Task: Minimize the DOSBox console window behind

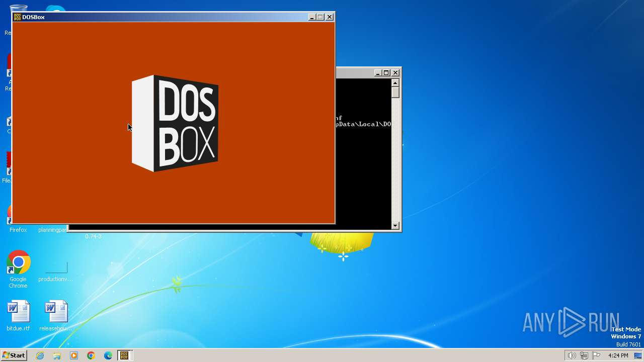Action: (x=378, y=73)
